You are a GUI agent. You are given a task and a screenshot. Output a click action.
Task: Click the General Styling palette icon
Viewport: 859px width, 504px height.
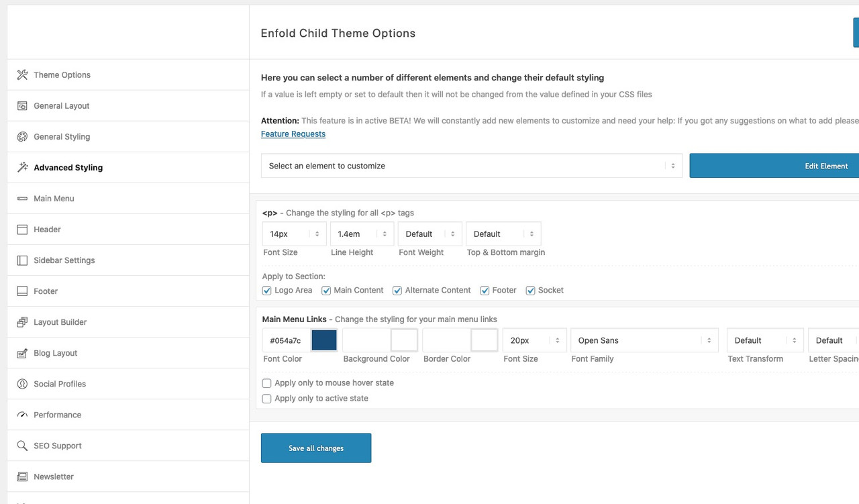click(x=22, y=136)
